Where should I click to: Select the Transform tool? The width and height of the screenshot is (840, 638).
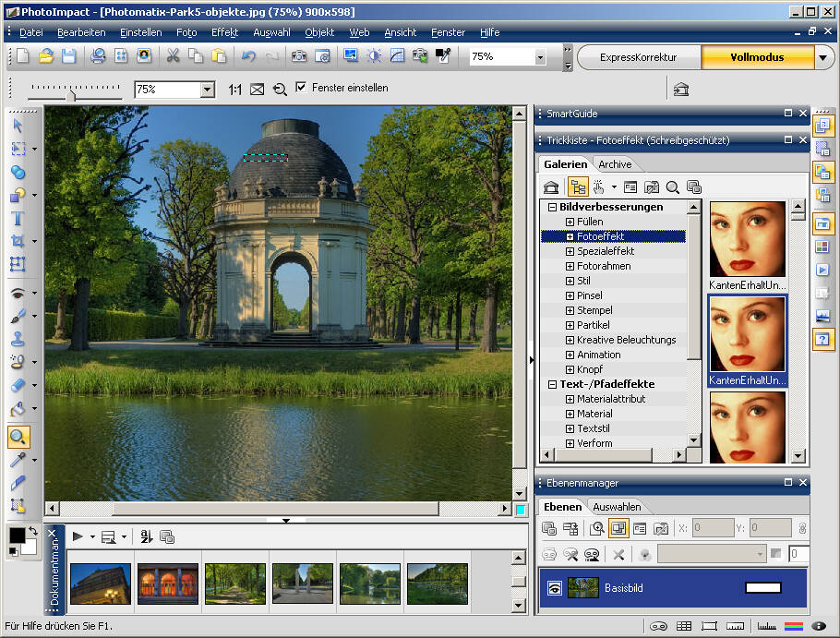pyautogui.click(x=18, y=264)
